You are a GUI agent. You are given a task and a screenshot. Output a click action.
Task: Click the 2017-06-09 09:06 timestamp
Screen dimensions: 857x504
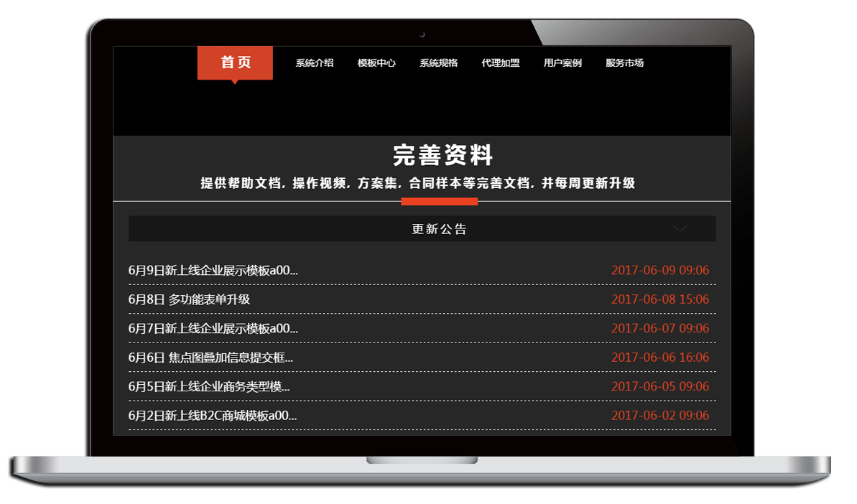[x=659, y=271]
